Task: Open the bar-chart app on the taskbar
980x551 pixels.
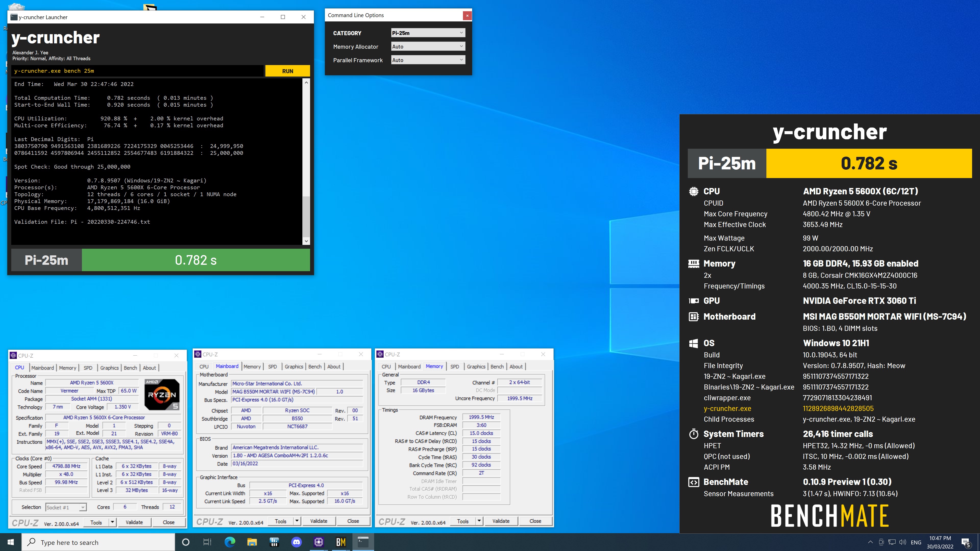Action: coord(274,542)
